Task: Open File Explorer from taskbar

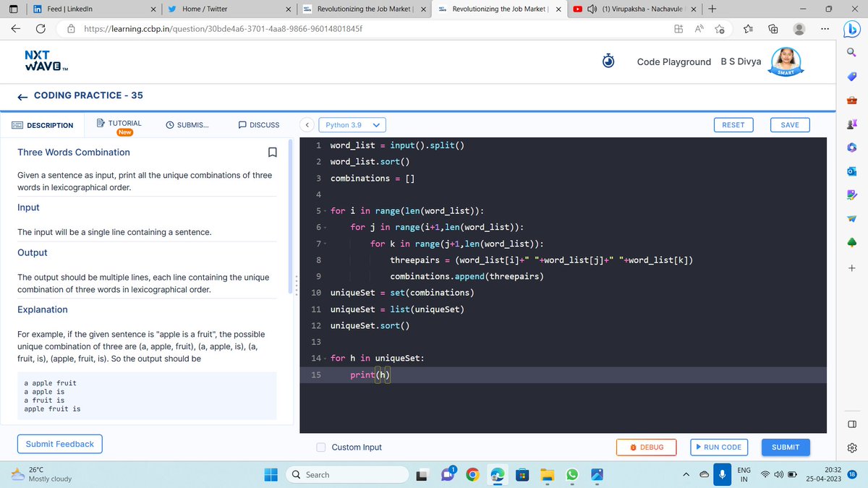Action: click(x=547, y=475)
